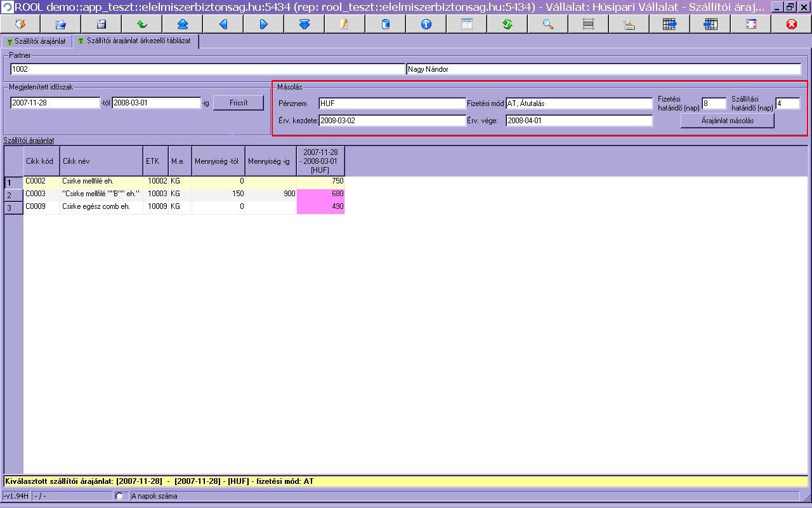Click the Árajánlat másolás button
Image resolution: width=812 pixels, height=508 pixels.
[727, 121]
